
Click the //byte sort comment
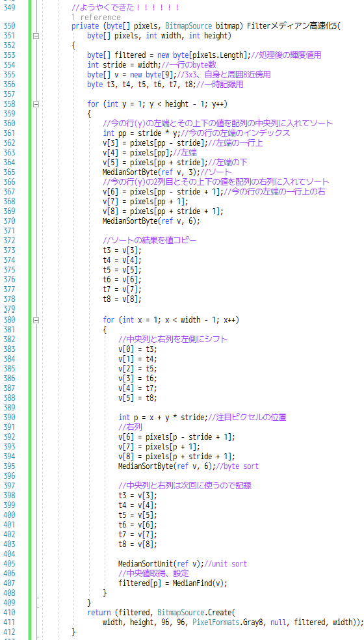pos(239,466)
